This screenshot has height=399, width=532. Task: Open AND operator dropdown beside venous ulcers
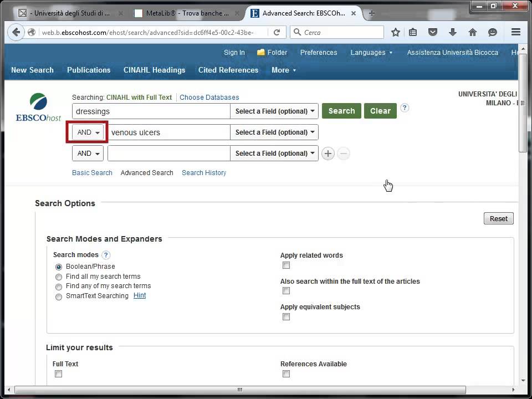[x=89, y=132]
